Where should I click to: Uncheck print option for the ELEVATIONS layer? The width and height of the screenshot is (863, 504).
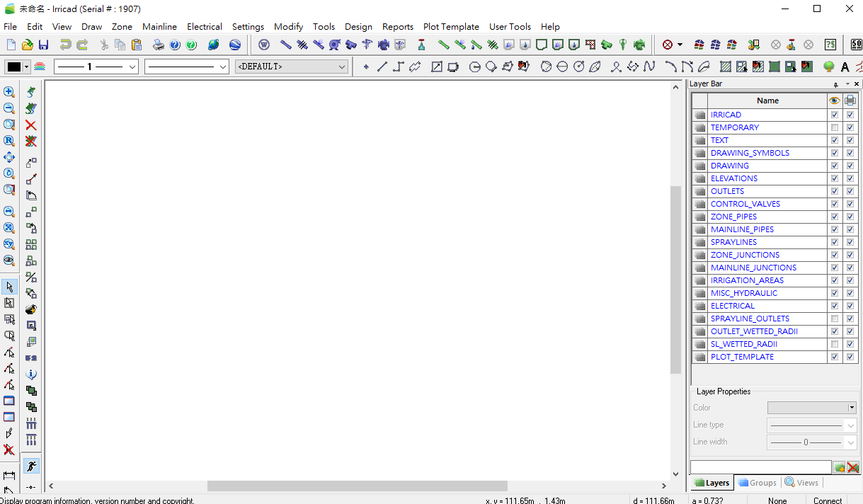coord(850,178)
